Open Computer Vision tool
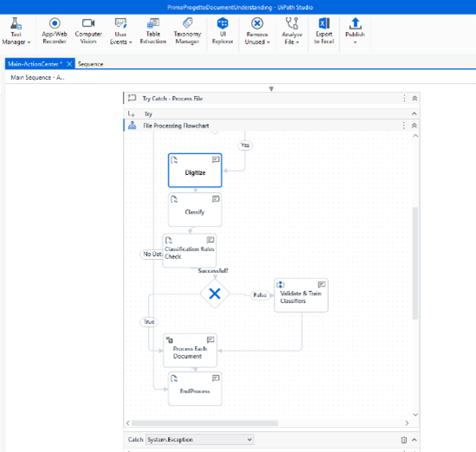Viewport: 476px width, 452px height. pos(88,31)
